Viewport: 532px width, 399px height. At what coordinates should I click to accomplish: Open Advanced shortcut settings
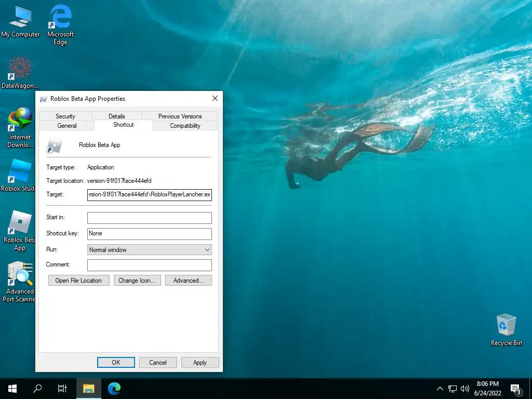(x=188, y=281)
